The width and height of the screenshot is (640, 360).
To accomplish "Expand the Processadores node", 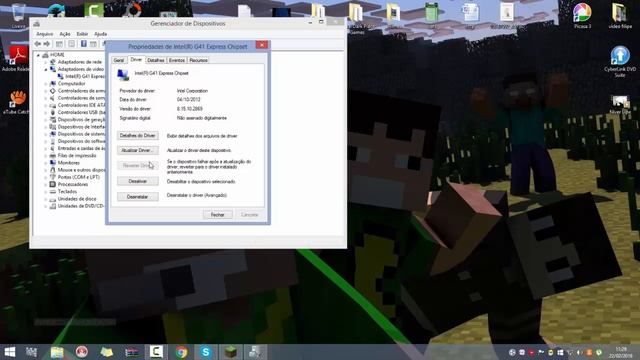I will pos(46,184).
